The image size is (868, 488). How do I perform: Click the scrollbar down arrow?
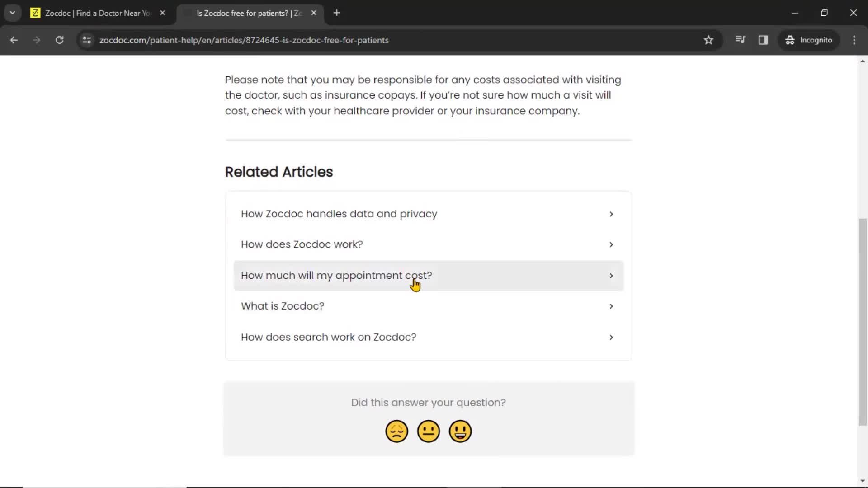coord(863,481)
